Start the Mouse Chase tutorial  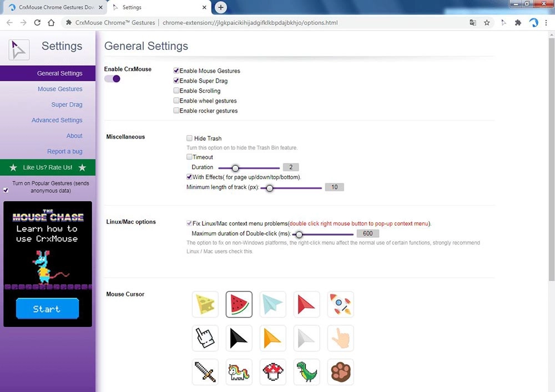pos(47,309)
